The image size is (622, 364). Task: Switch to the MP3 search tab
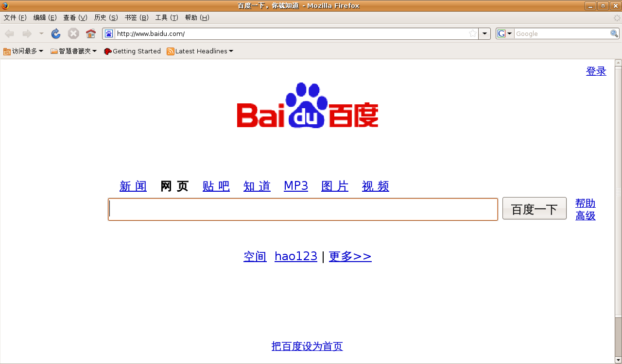tap(296, 186)
